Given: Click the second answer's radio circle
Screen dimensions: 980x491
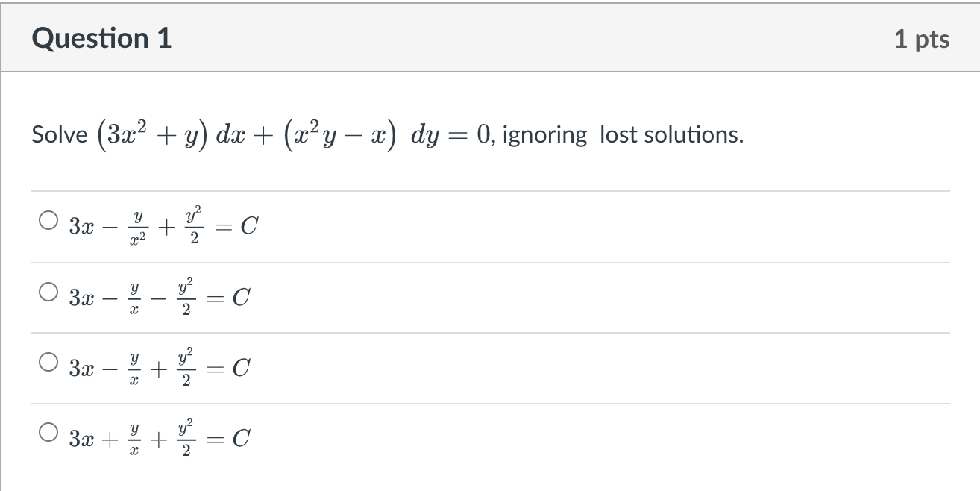Looking at the screenshot, I should [48, 291].
